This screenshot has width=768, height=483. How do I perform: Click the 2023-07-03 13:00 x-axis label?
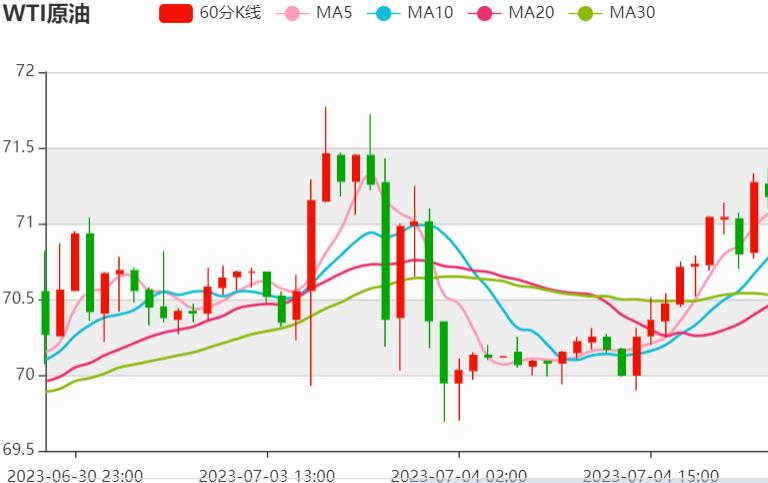coord(267,476)
